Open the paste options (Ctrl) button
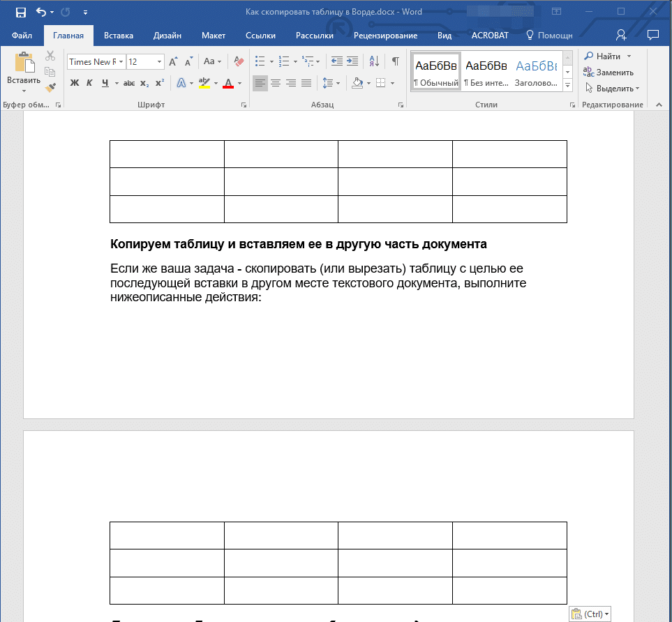The image size is (672, 622). [590, 613]
